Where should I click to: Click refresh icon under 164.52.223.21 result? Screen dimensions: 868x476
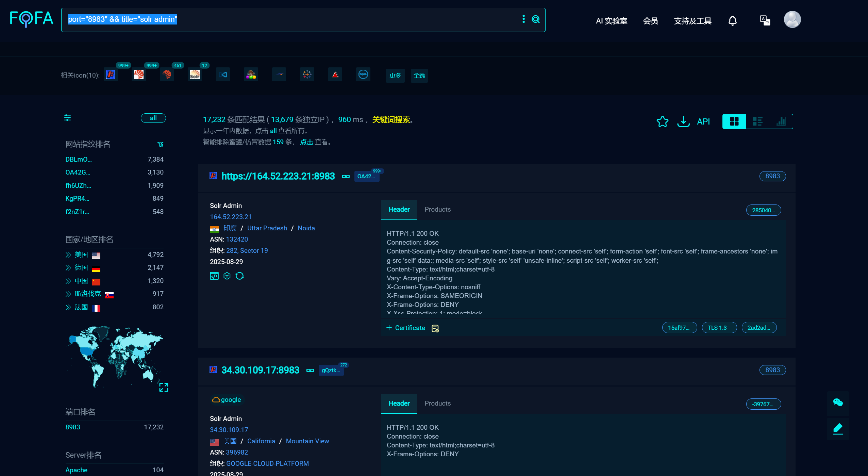(x=239, y=276)
